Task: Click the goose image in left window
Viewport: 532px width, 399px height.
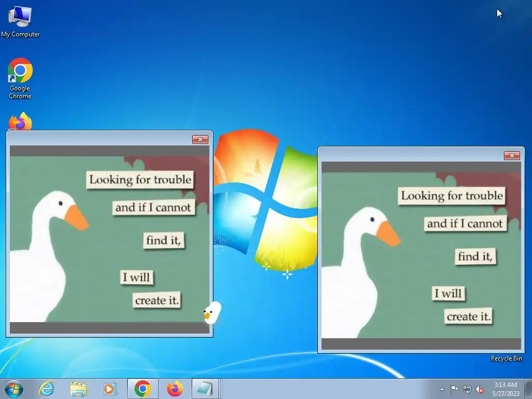Action: (x=110, y=240)
